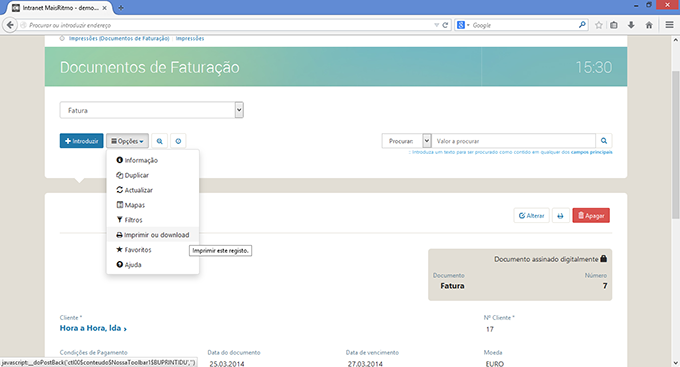Click the document number 7
680x367 pixels.
tap(605, 285)
